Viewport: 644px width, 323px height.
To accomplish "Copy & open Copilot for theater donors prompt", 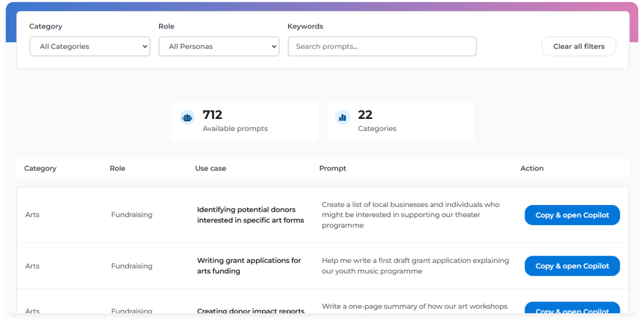I will coord(572,215).
